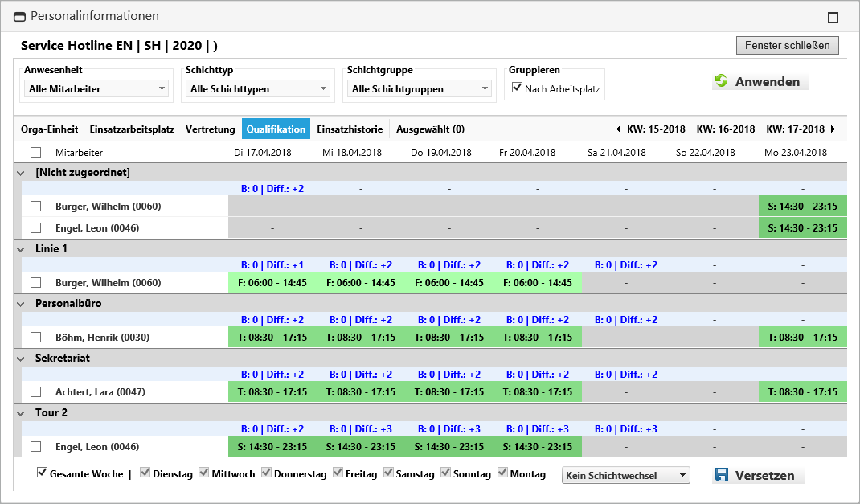The width and height of the screenshot is (860, 504).
Task: Click the Personalinformationen window icon
Action: 19,16
